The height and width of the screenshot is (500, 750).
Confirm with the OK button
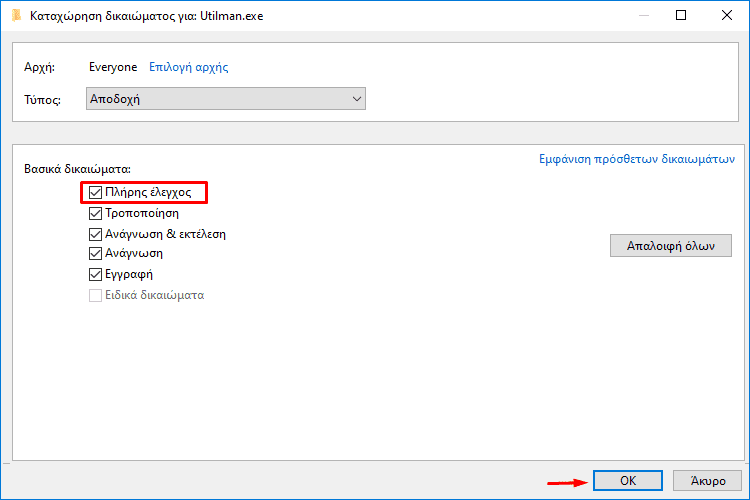pos(628,480)
